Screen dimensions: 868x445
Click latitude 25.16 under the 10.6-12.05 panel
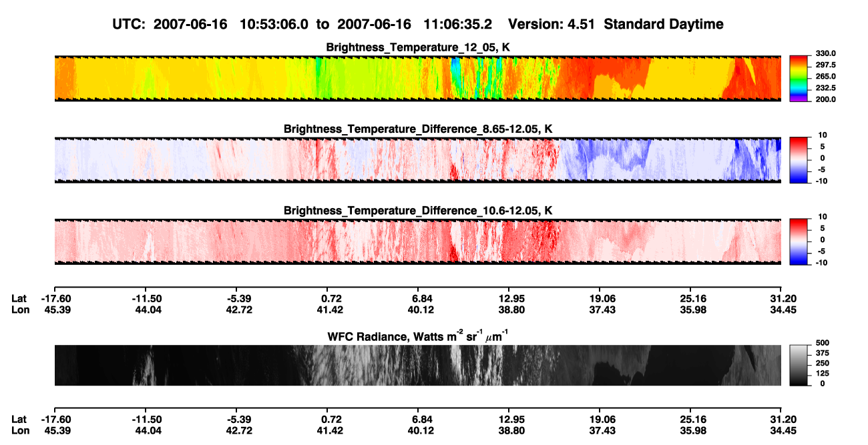pyautogui.click(x=691, y=298)
